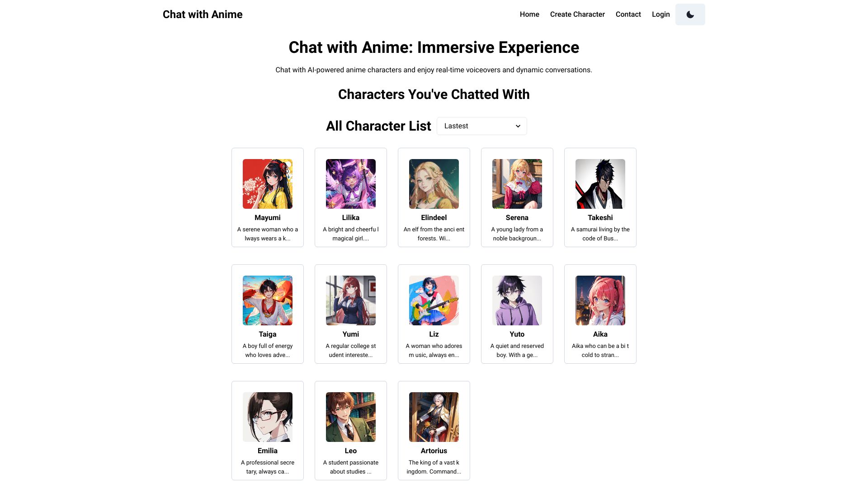Click Aika's avatar thumbnail
Viewport: 868px width, 488px height.
[x=600, y=300]
